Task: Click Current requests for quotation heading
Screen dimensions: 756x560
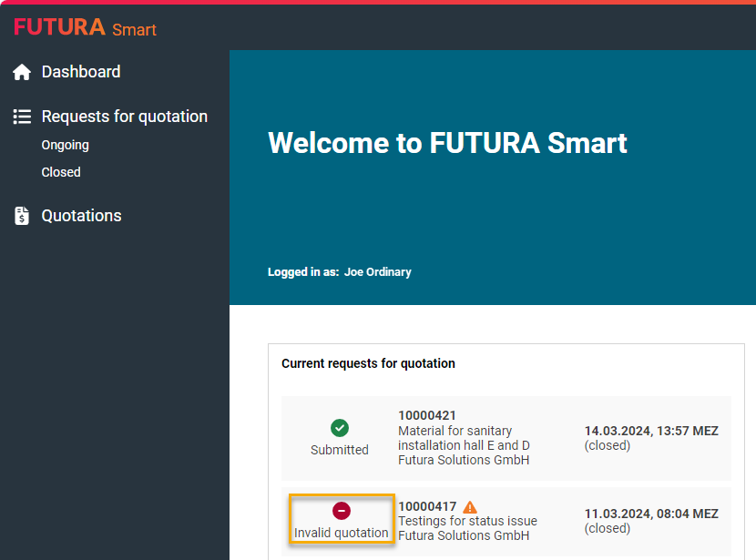Action: tap(368, 363)
